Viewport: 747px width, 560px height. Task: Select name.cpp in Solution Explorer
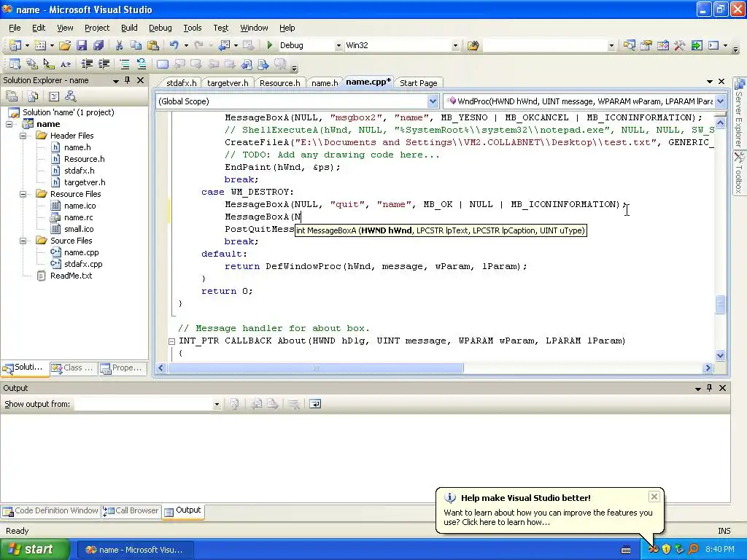point(82,252)
